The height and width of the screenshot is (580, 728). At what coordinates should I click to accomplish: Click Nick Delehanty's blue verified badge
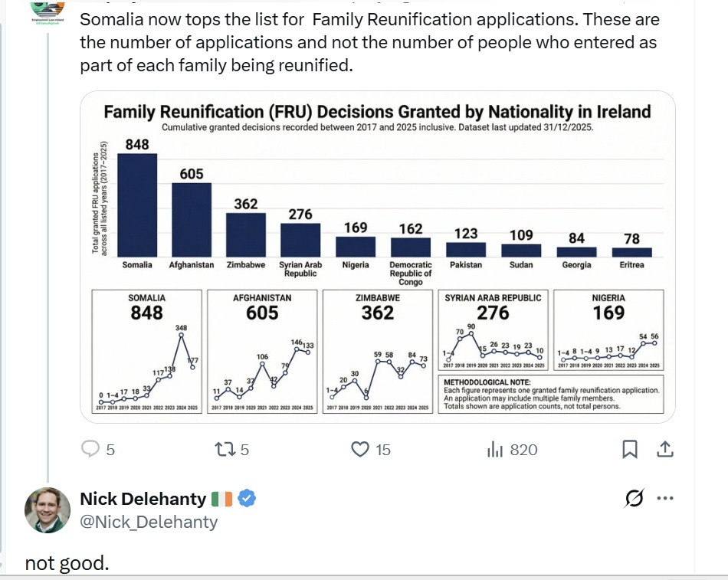[246, 499]
